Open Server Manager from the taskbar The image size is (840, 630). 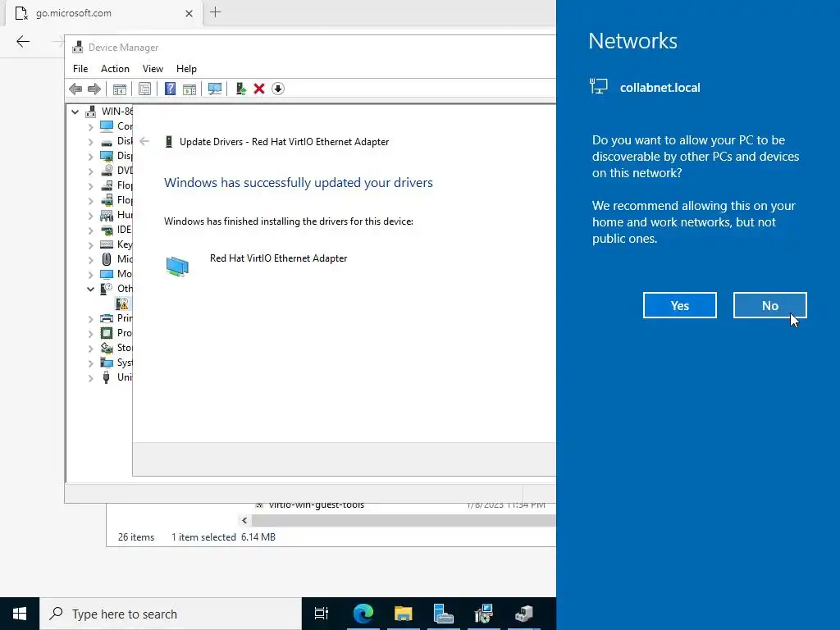click(444, 614)
